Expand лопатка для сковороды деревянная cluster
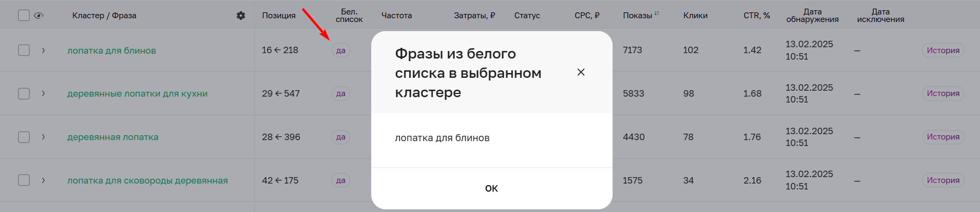This screenshot has width=980, height=212. coord(43,180)
